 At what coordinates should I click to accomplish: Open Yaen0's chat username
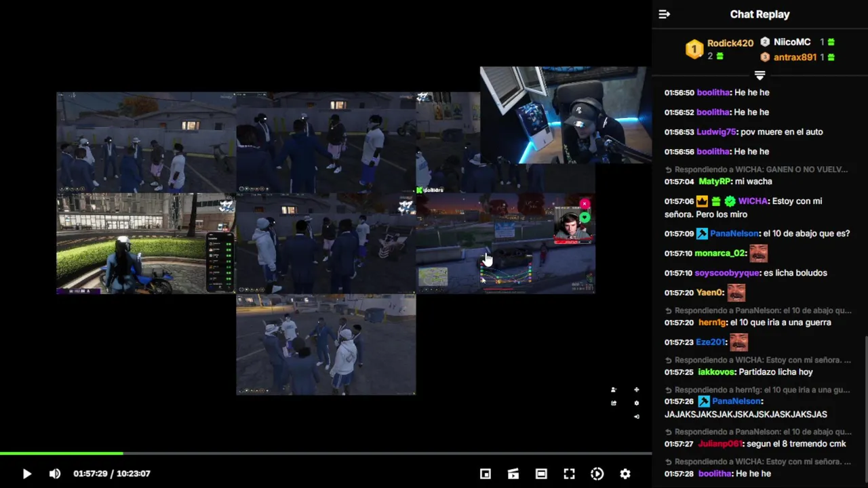710,293
